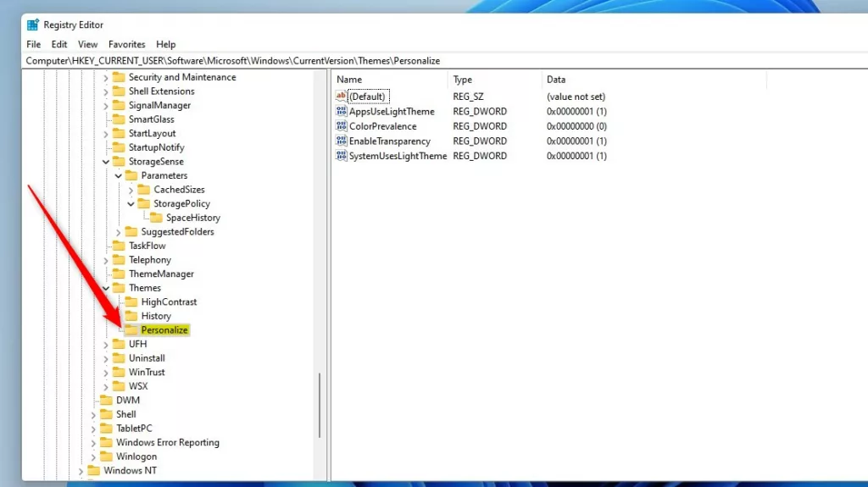Collapse the Themes key
This screenshot has height=487, width=868.
[x=106, y=288]
